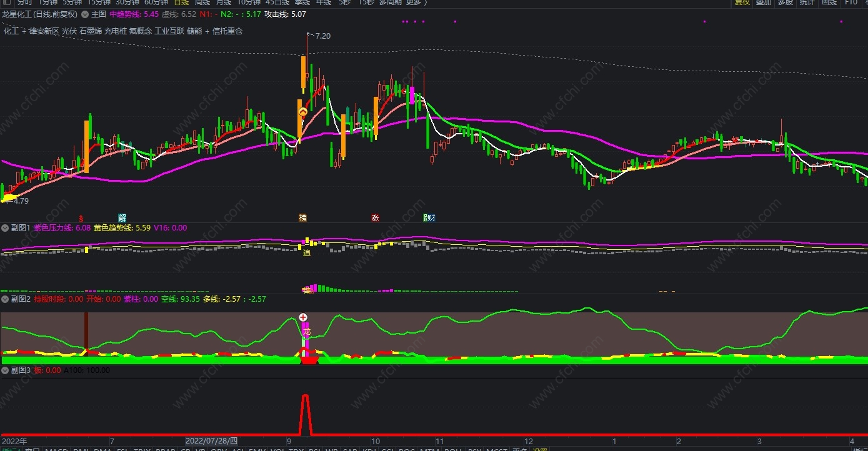The height and width of the screenshot is (451, 868).
Task: Open the 多周期 multi-period view
Action: point(391,2)
